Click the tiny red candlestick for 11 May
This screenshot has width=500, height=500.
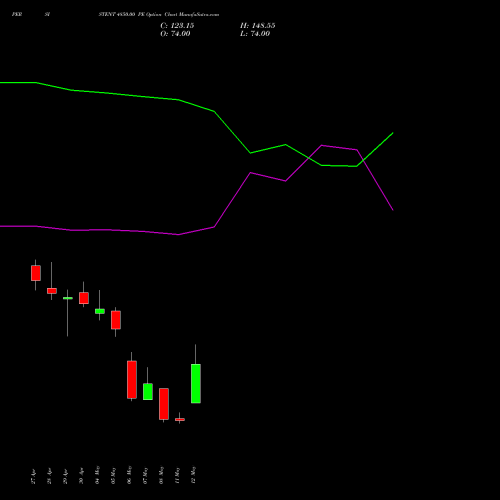coord(180,419)
